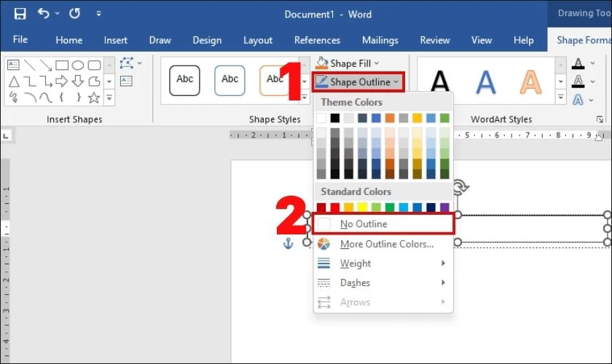
Task: Open the Text Fill dropdown arrow
Action: pos(592,63)
